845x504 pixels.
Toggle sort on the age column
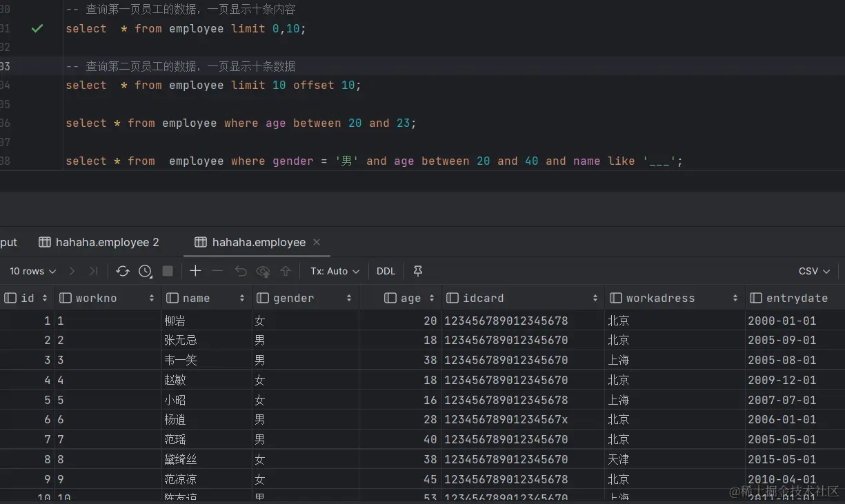[432, 298]
